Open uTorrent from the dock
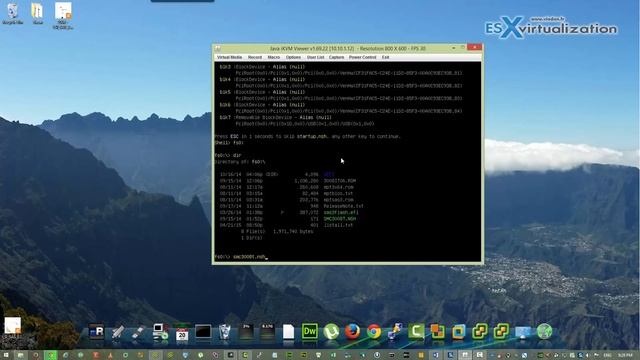Image resolution: width=640 pixels, height=360 pixels. pyautogui.click(x=331, y=331)
